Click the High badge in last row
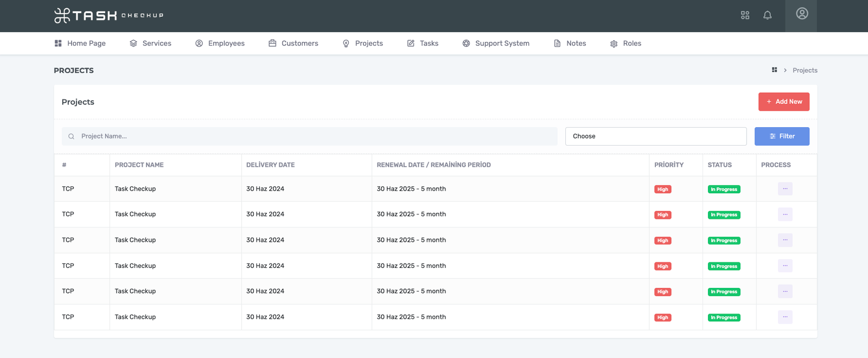 662,317
